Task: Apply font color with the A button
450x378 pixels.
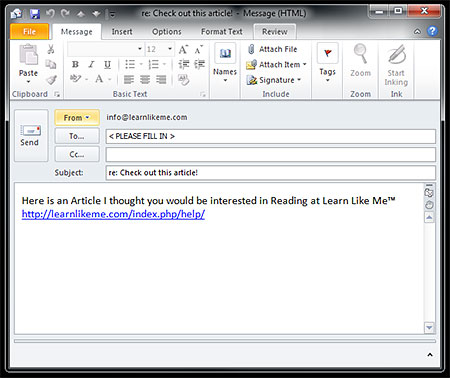Action: [x=99, y=79]
